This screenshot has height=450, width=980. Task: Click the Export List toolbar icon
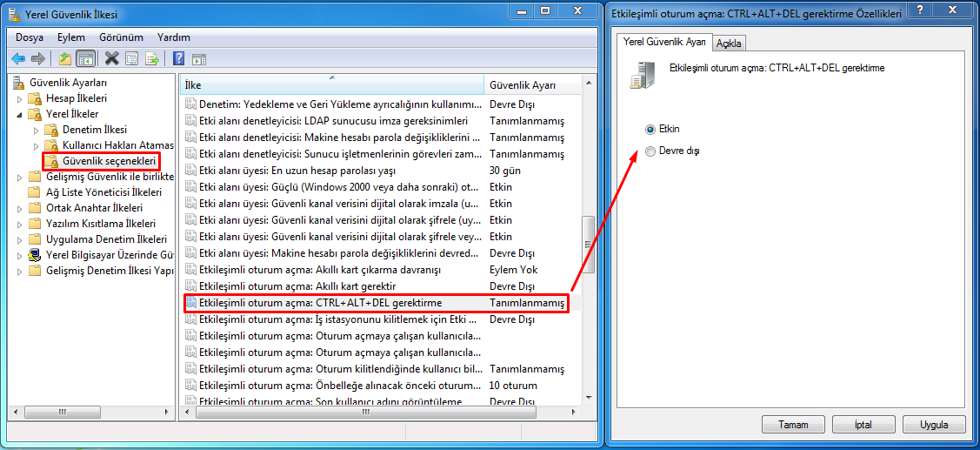click(x=152, y=58)
